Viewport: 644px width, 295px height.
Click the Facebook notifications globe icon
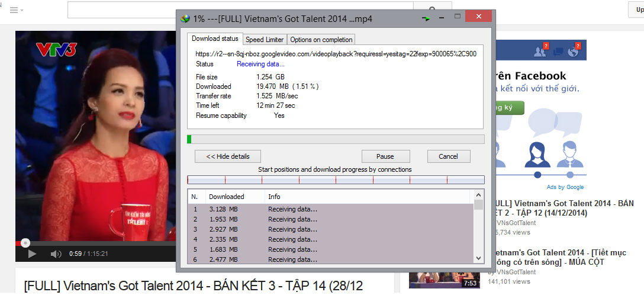[x=573, y=50]
